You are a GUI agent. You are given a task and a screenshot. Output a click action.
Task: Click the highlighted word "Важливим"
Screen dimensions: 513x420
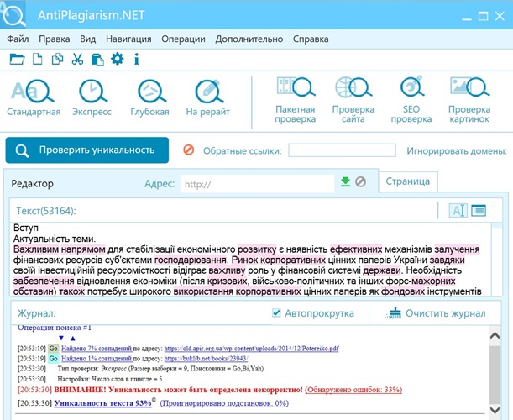click(36, 249)
